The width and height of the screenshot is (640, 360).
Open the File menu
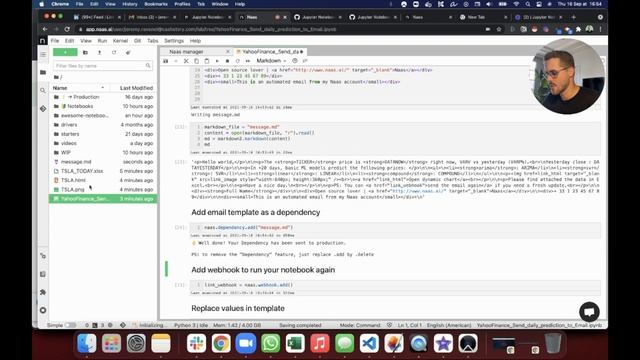pos(55,41)
